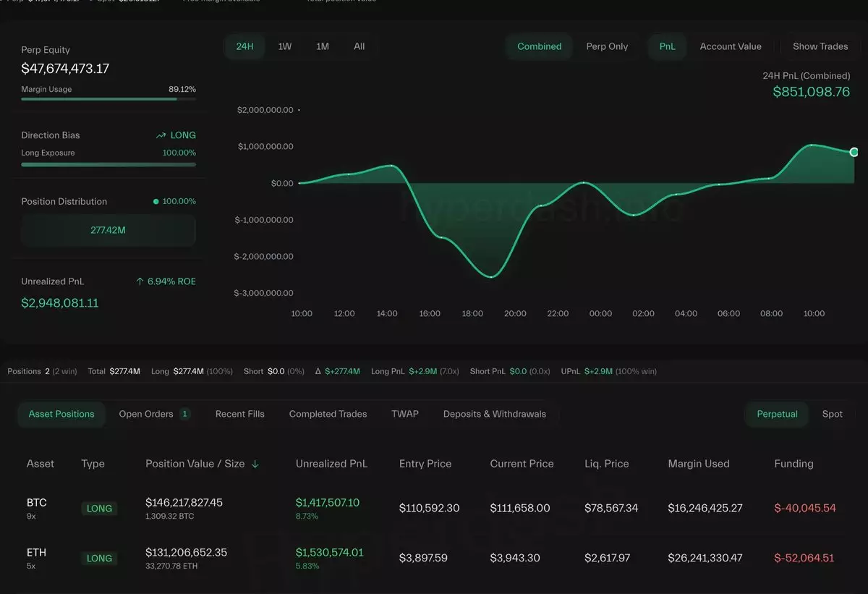Select the All time range
The width and height of the screenshot is (868, 594).
click(x=359, y=46)
